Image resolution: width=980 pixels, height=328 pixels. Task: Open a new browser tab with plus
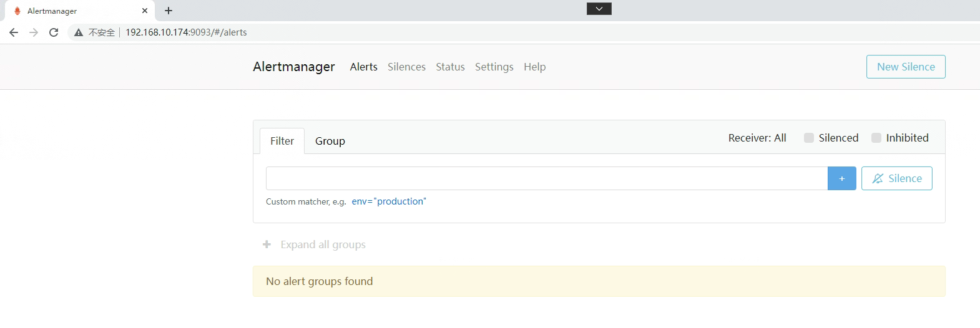pyautogui.click(x=169, y=11)
